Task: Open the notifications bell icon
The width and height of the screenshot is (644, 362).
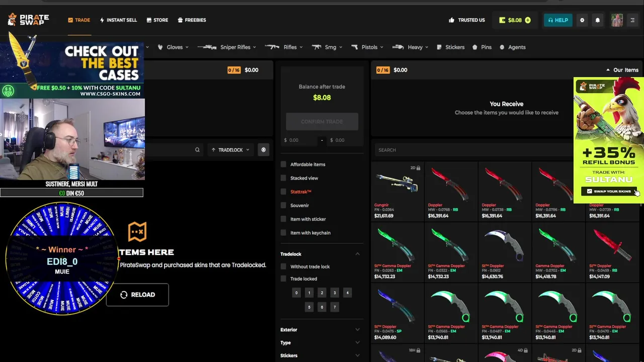Action: click(x=598, y=20)
